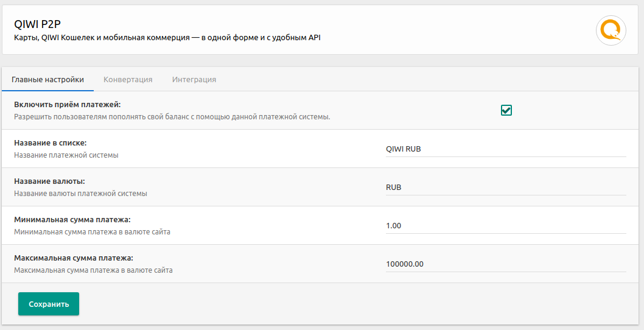Toggle the Включить приём платежей checkbox
The image size is (644, 330).
[x=506, y=110]
